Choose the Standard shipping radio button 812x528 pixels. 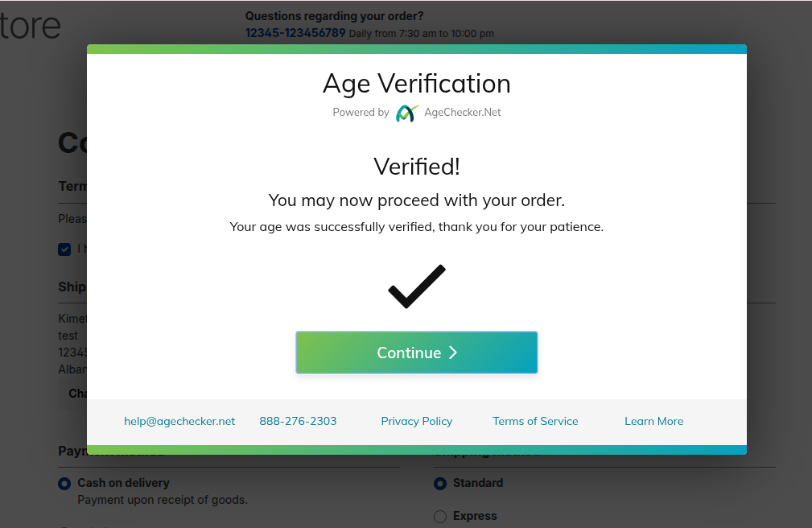pos(440,484)
